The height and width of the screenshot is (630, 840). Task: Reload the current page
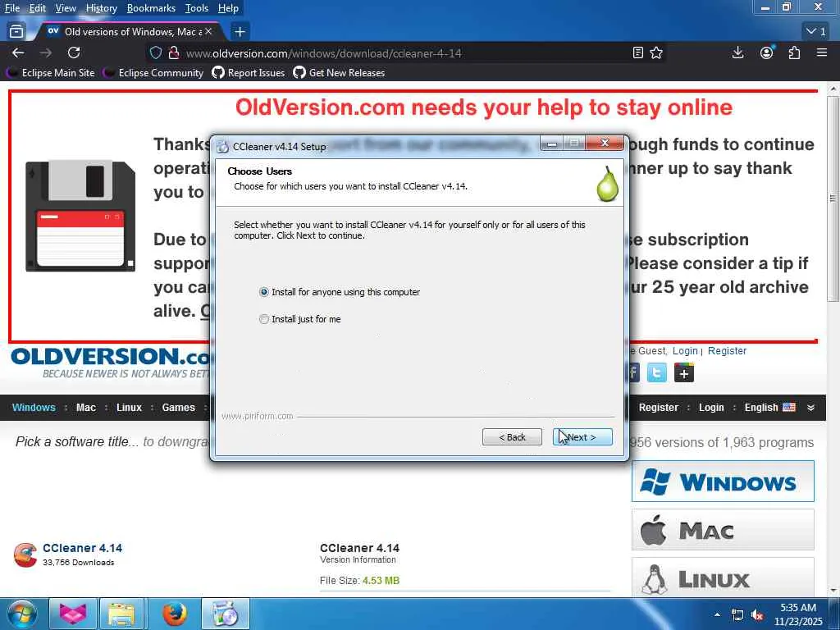74,53
